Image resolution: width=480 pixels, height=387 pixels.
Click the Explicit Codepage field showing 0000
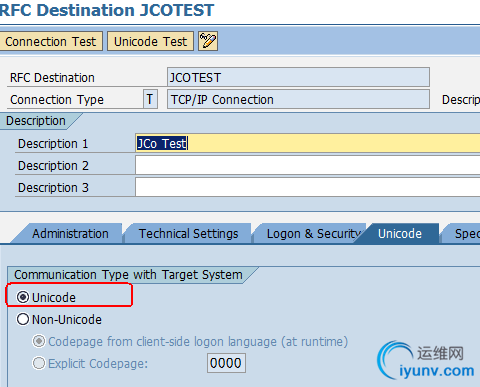coord(226,363)
